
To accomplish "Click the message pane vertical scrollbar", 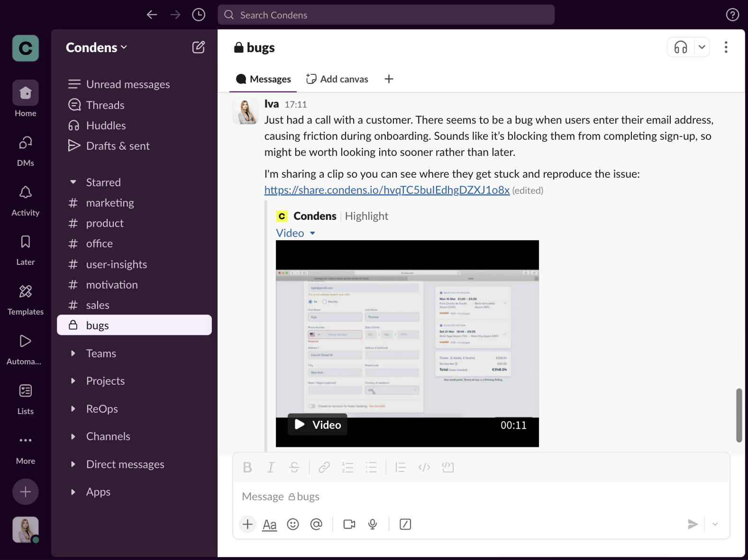I will click(739, 415).
